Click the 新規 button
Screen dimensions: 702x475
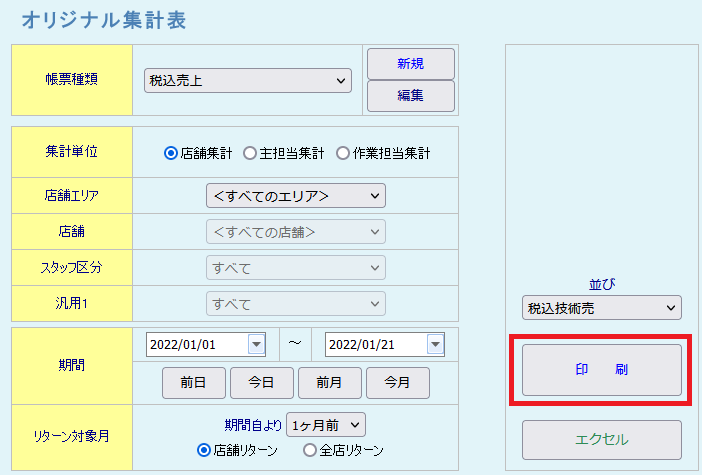411,64
